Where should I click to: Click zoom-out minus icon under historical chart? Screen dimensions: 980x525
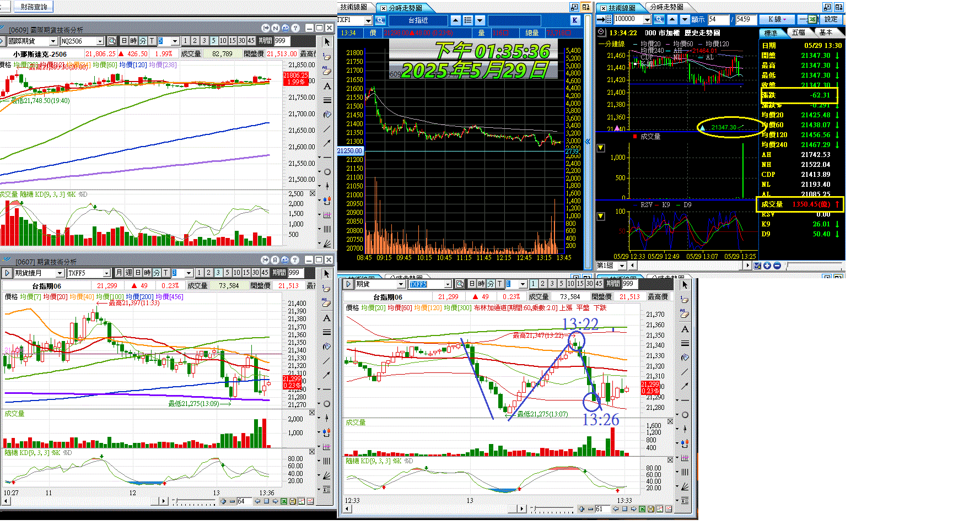pos(777,266)
